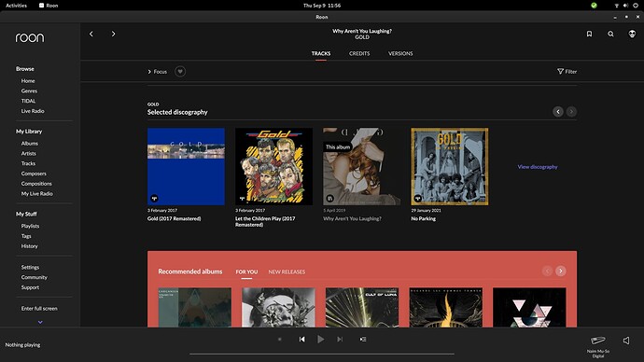Open Support in the sidebar

(30, 287)
